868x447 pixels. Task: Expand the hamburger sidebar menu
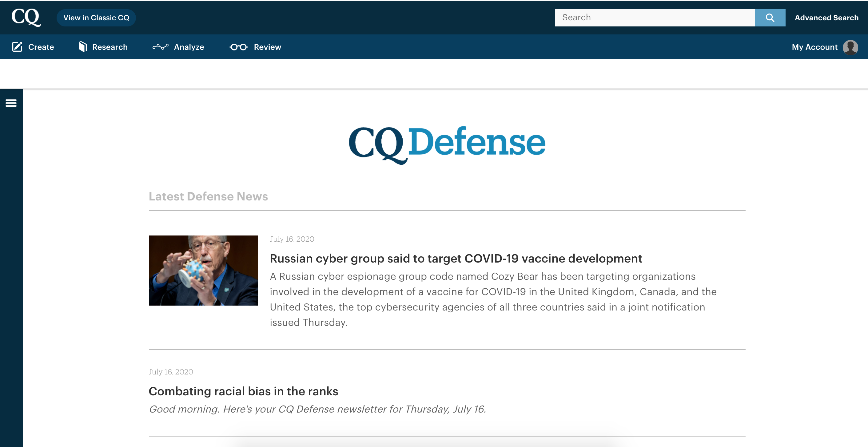pos(11,103)
